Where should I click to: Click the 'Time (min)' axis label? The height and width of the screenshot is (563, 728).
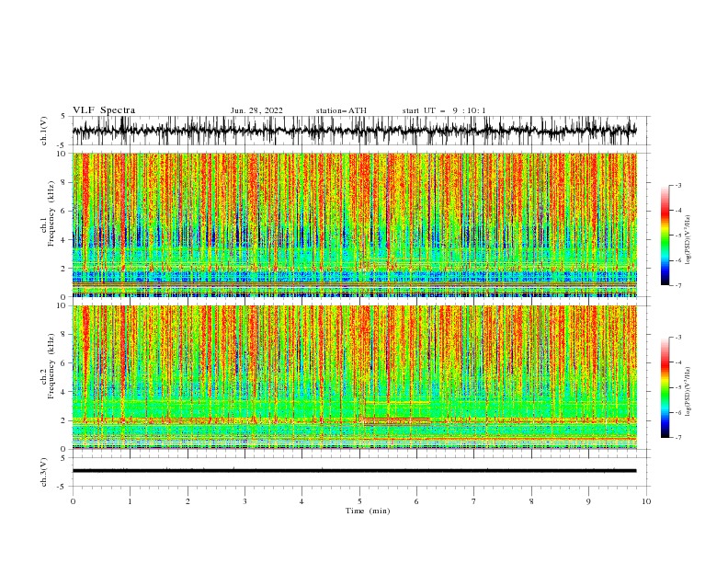(368, 511)
